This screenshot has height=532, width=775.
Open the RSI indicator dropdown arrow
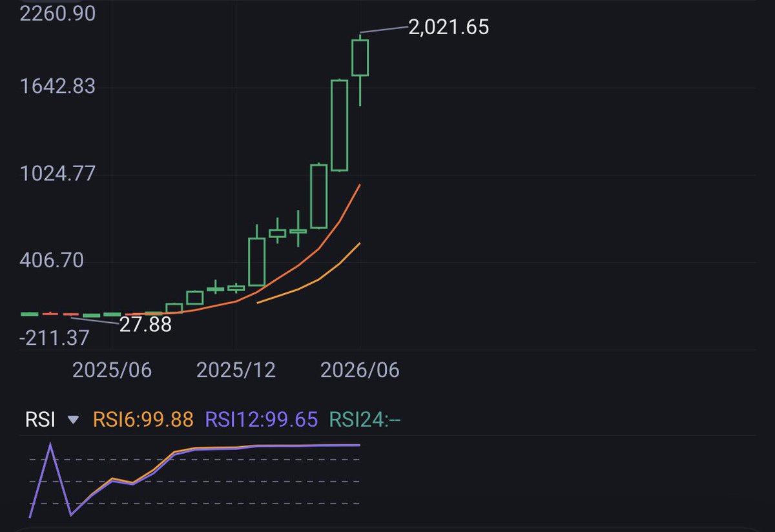(73, 420)
